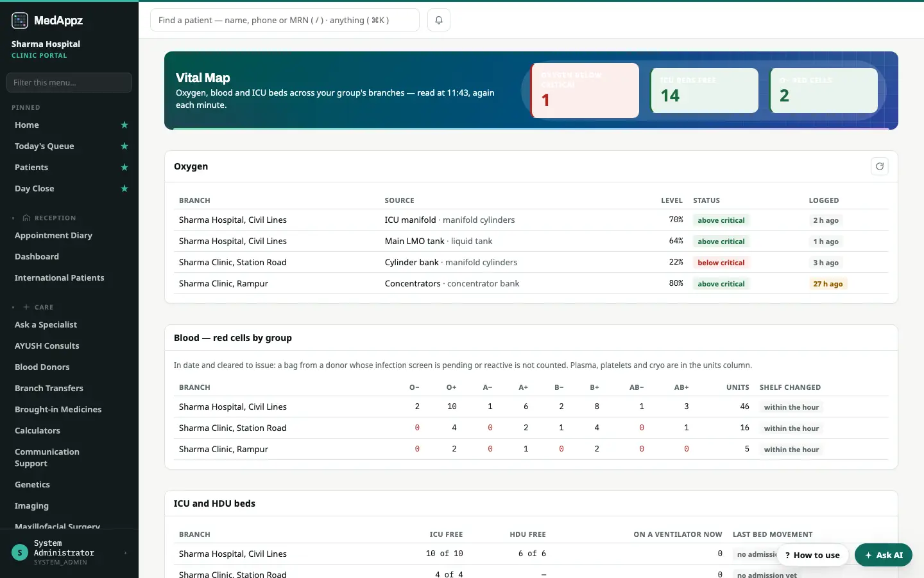Viewport: 924px width, 578px height.
Task: Select Brought-in Medicines
Action: click(58, 409)
